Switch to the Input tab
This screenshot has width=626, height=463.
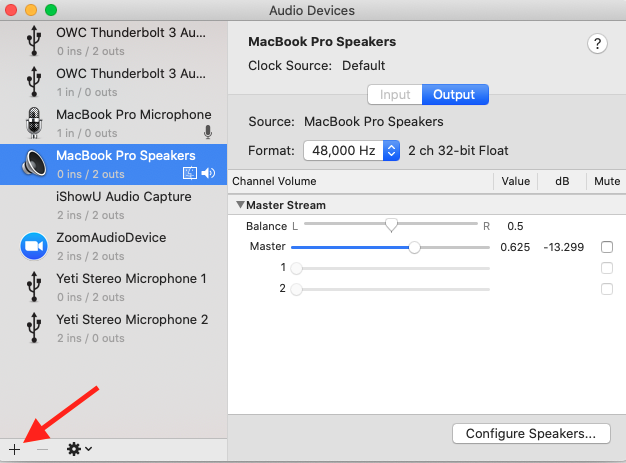(395, 95)
